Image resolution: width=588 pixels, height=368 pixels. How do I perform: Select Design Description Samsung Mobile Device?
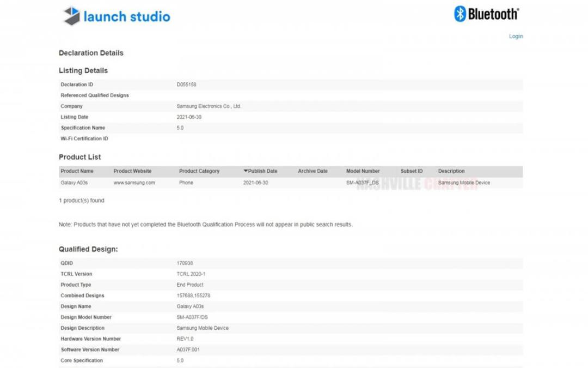203,328
